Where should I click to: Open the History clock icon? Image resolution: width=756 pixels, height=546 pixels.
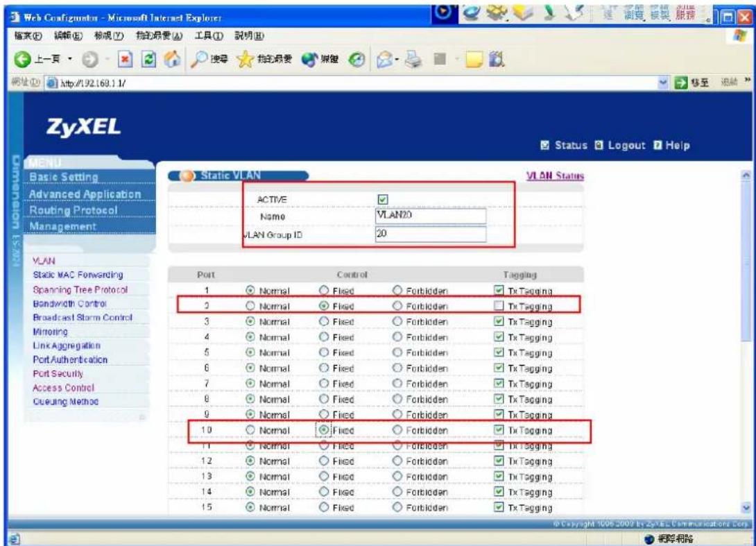[x=356, y=60]
